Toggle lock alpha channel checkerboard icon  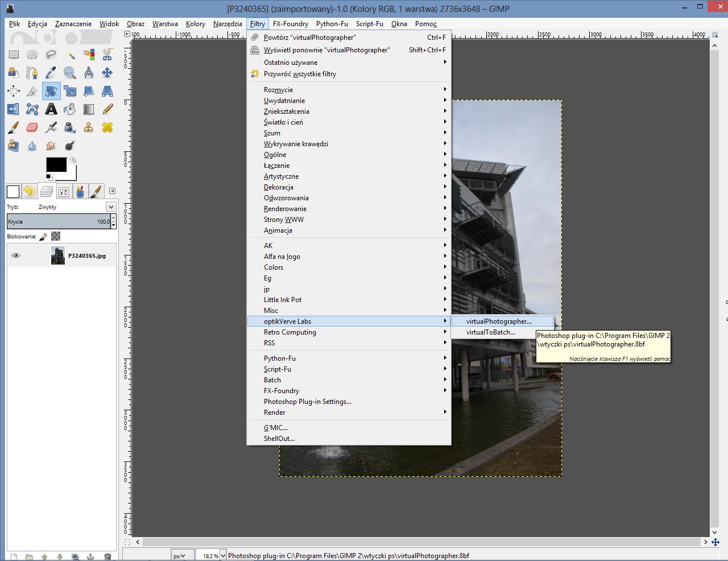56,236
